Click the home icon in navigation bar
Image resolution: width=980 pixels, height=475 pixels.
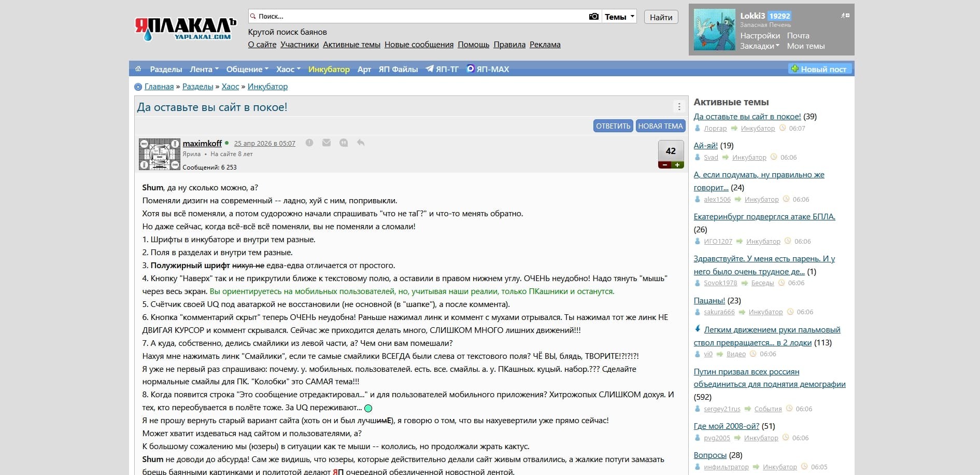click(138, 69)
